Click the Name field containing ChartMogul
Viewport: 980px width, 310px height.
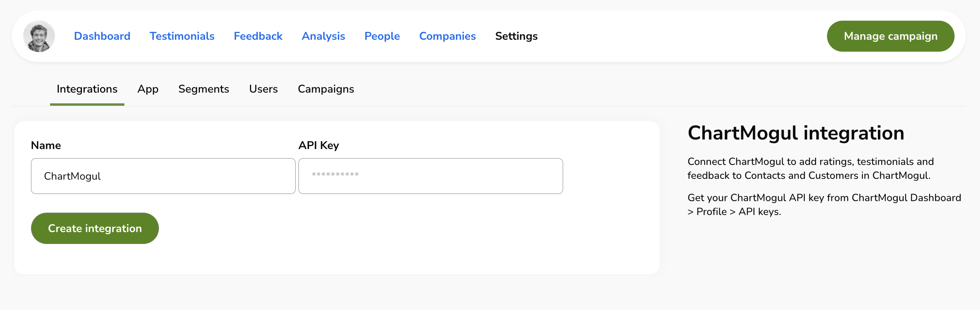coord(163,176)
